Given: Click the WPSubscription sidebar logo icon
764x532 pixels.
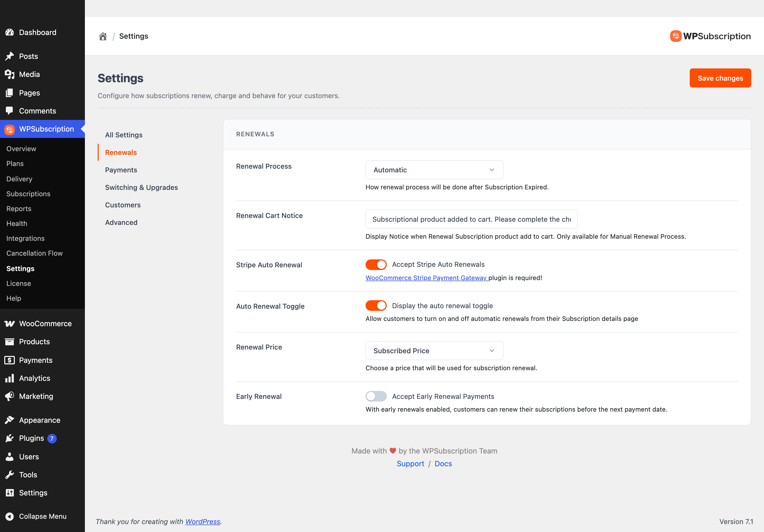Looking at the screenshot, I should pyautogui.click(x=10, y=129).
